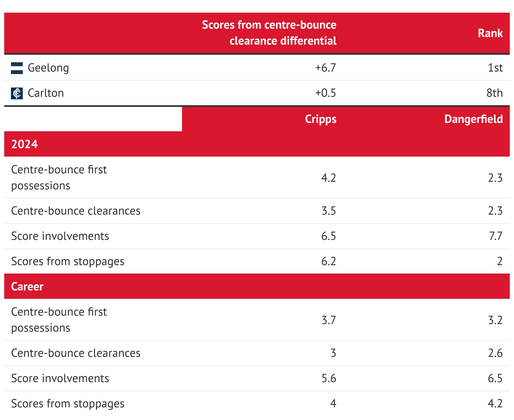Click the Dangerfield column header
The width and height of the screenshot is (514, 420).
(473, 119)
